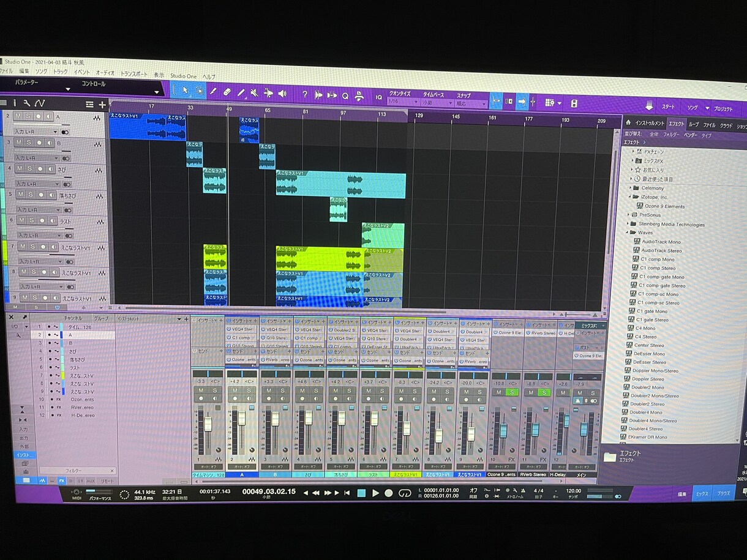The width and height of the screenshot is (747, 560).
Task: Click the Return to Zero transport button
Action: (347, 493)
